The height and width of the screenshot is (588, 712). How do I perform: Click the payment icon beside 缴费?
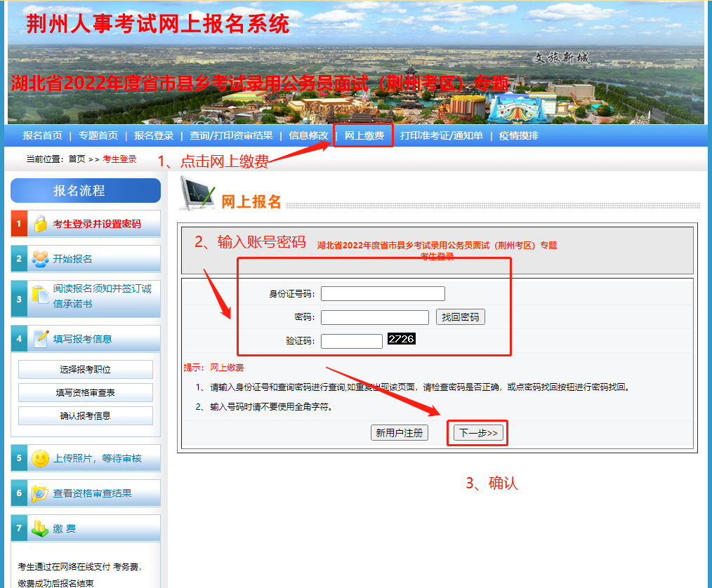pos(40,528)
